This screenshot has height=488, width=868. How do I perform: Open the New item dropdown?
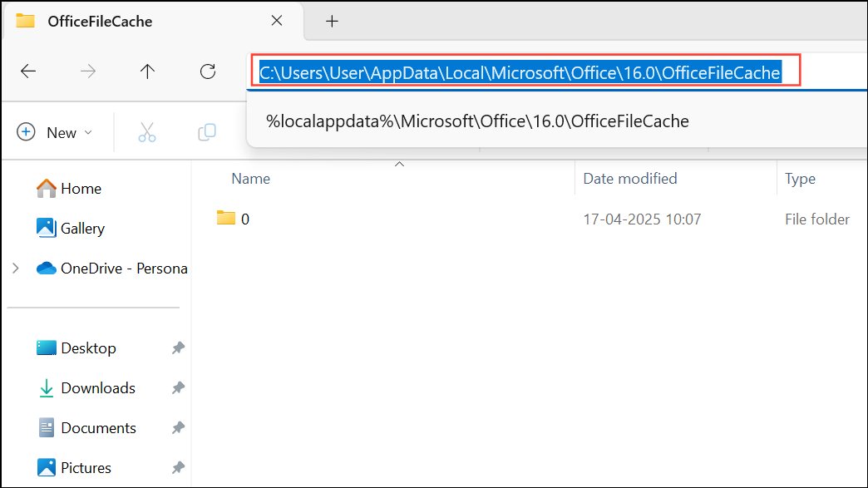tap(56, 132)
